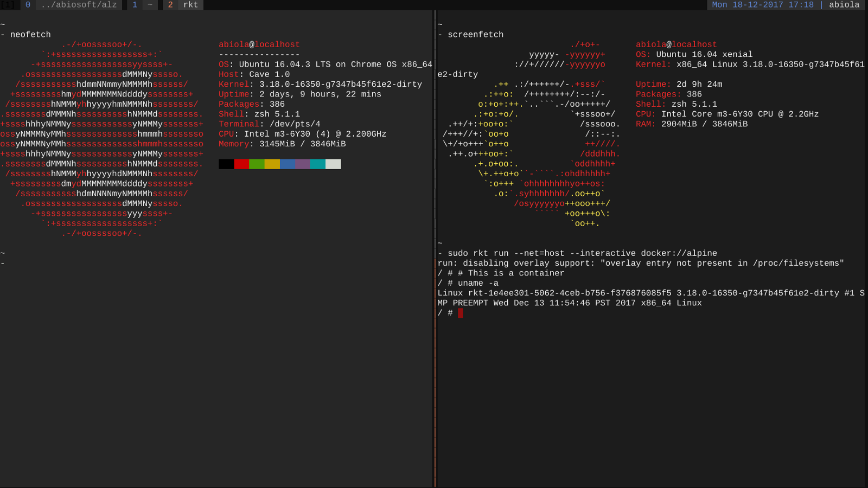The height and width of the screenshot is (488, 868).
Task: Click the red cursor block at container prompt
Action: coord(461,313)
